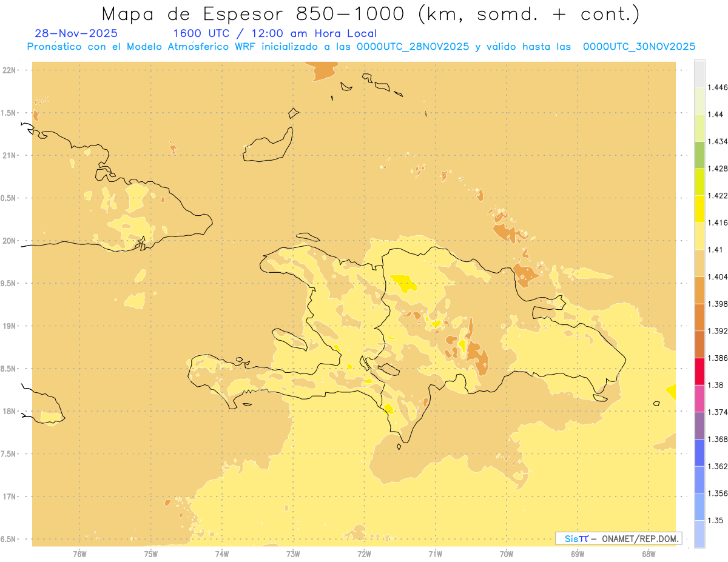The image size is (728, 562).
Task: Click the red colorbar segment between 1.38 and 1.386
Action: pos(699,372)
